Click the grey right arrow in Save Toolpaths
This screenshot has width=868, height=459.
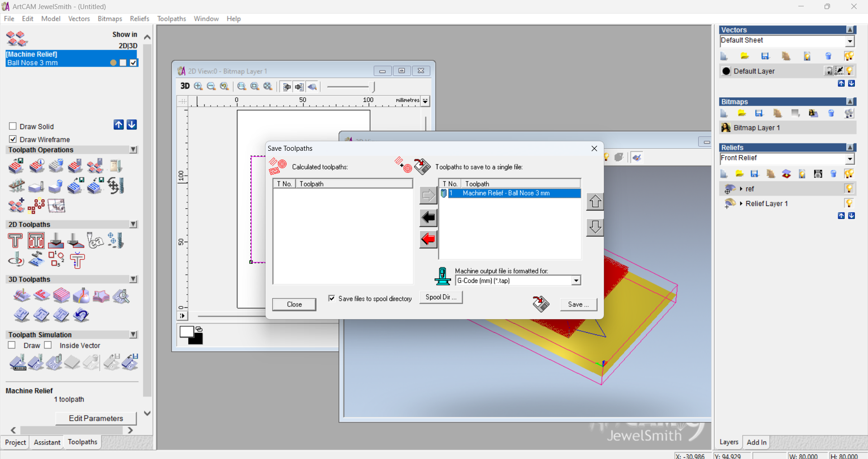(428, 196)
